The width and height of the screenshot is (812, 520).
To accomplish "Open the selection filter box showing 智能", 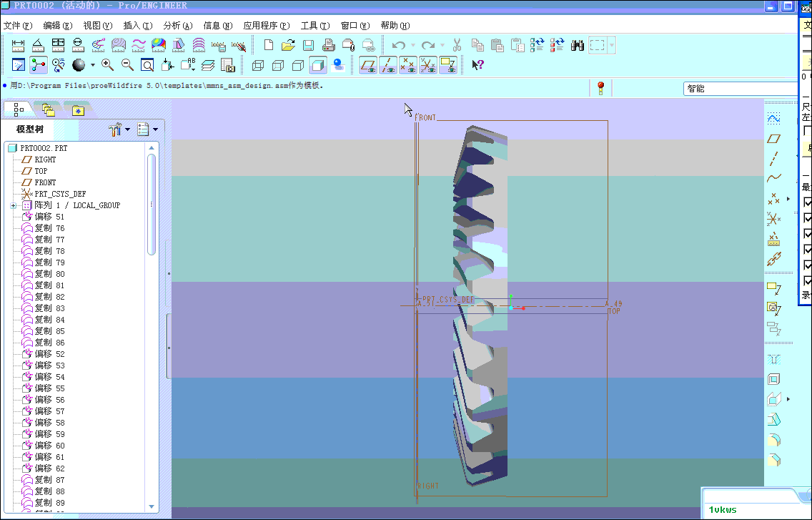I will tap(740, 89).
